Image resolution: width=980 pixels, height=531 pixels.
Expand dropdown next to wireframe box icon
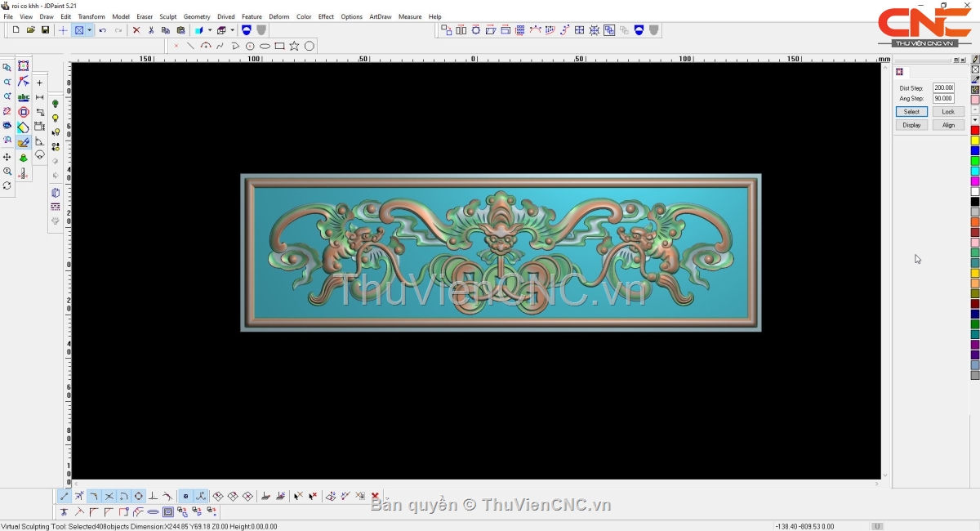[x=232, y=30]
